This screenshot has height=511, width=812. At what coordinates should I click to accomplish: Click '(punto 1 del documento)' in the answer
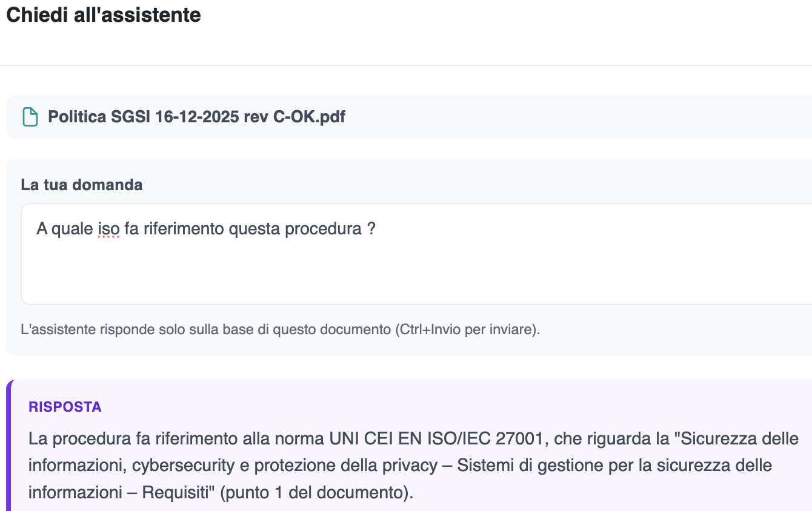pyautogui.click(x=316, y=493)
